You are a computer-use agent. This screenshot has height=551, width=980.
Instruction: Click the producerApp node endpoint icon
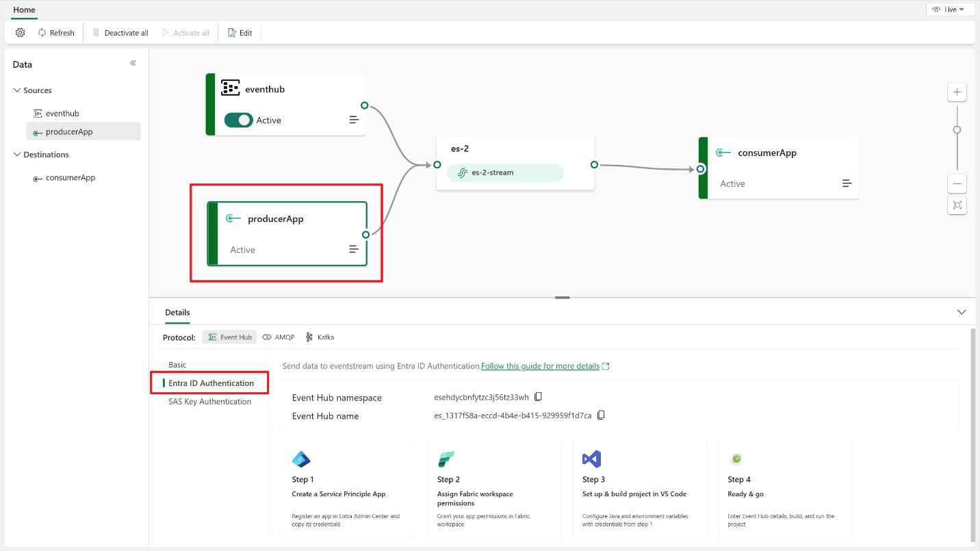pyautogui.click(x=233, y=219)
